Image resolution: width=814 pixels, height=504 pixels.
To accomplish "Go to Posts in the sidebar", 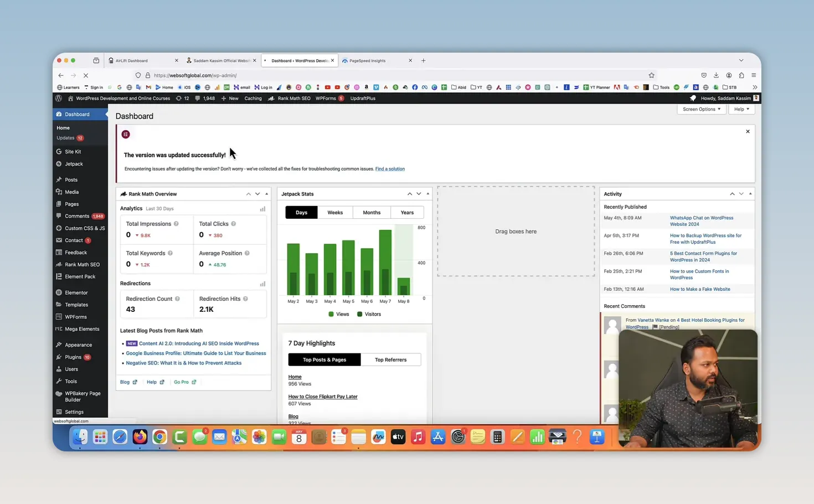I will 71,180.
